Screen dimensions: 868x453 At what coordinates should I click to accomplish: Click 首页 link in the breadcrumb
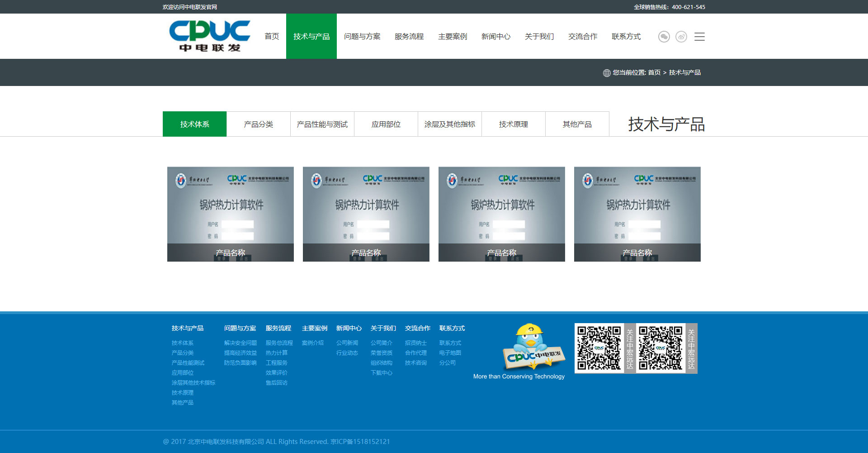(654, 72)
